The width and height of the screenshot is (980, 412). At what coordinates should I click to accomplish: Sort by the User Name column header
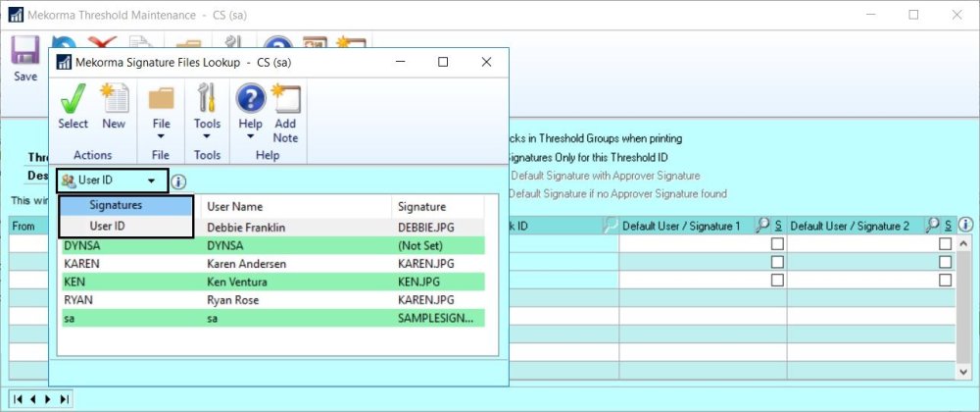[x=296, y=206]
